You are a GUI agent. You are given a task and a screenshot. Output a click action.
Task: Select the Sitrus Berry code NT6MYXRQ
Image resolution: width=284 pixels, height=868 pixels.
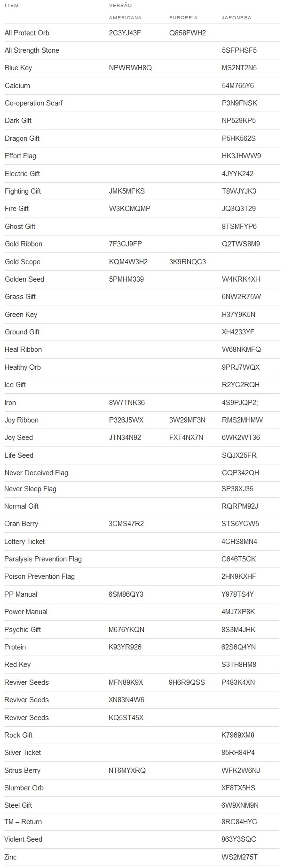click(127, 770)
